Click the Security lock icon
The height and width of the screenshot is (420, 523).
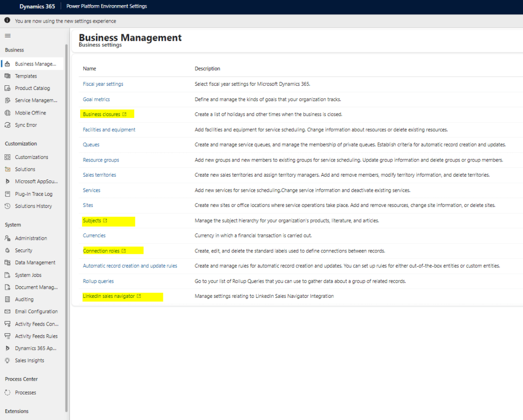[8, 250]
